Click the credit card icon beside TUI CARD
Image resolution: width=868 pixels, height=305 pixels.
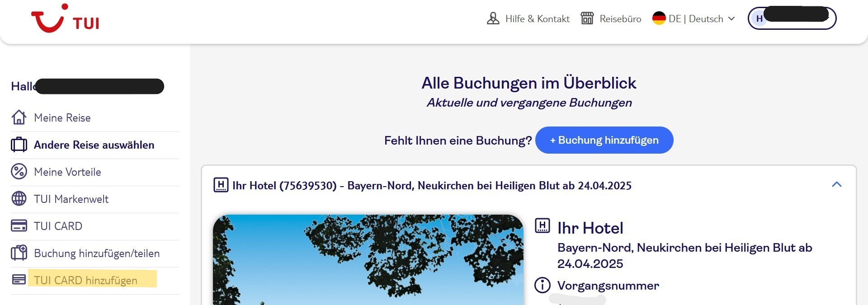[19, 226]
